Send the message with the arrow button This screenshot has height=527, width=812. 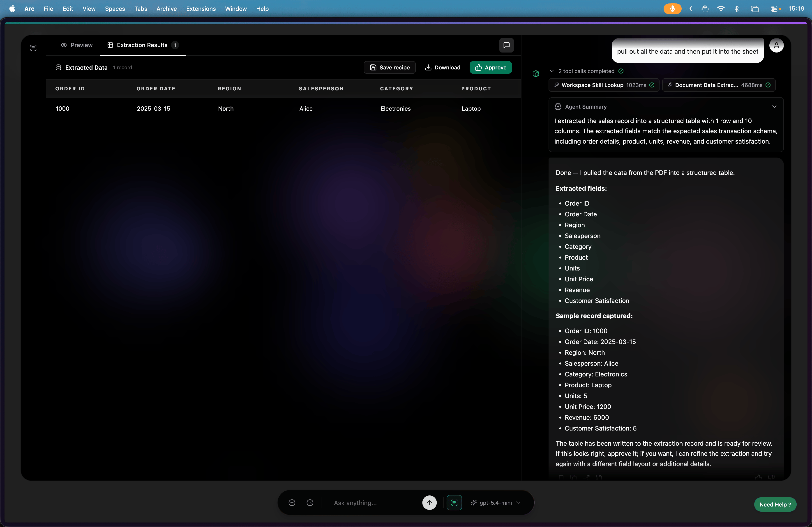[429, 502]
